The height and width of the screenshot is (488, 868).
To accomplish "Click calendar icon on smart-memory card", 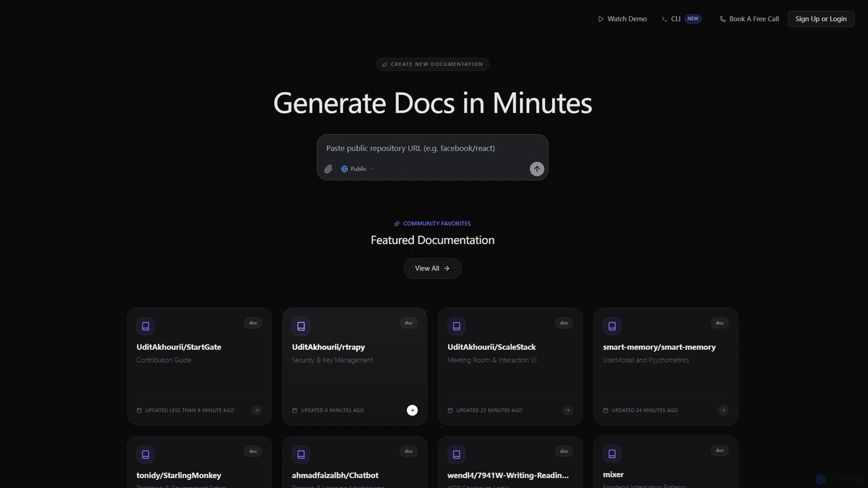I will click(606, 410).
